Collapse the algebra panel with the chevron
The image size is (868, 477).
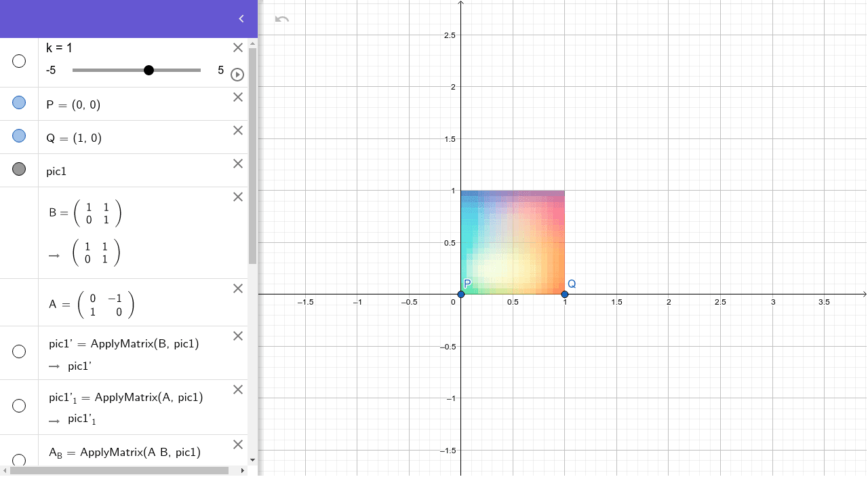(241, 19)
